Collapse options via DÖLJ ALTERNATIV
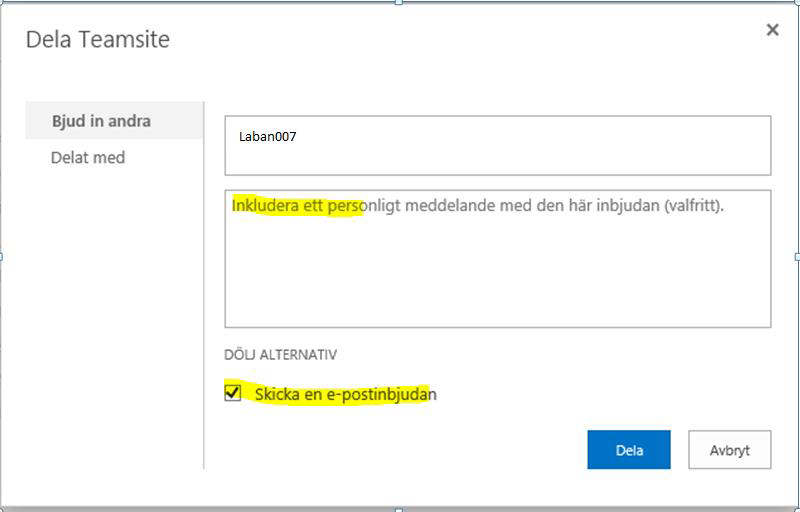This screenshot has width=800, height=512. point(280,355)
